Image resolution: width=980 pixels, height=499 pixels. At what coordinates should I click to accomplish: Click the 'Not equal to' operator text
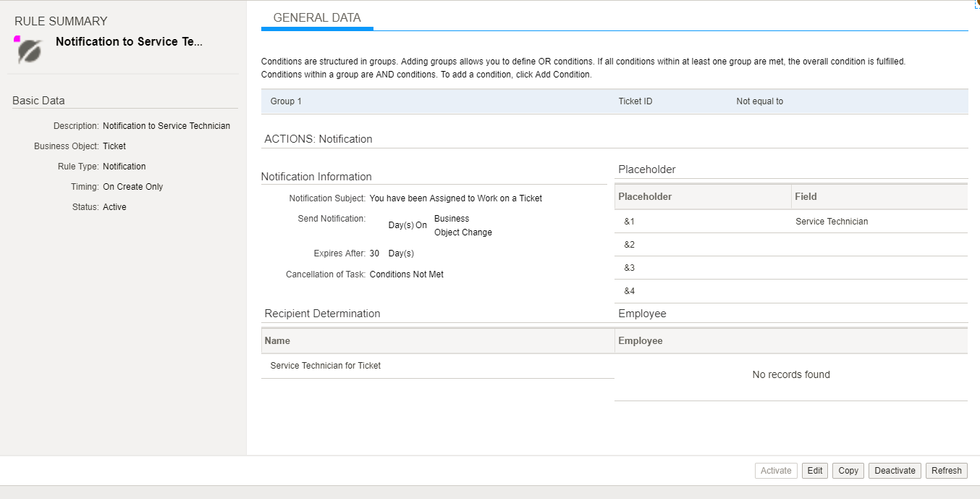760,101
